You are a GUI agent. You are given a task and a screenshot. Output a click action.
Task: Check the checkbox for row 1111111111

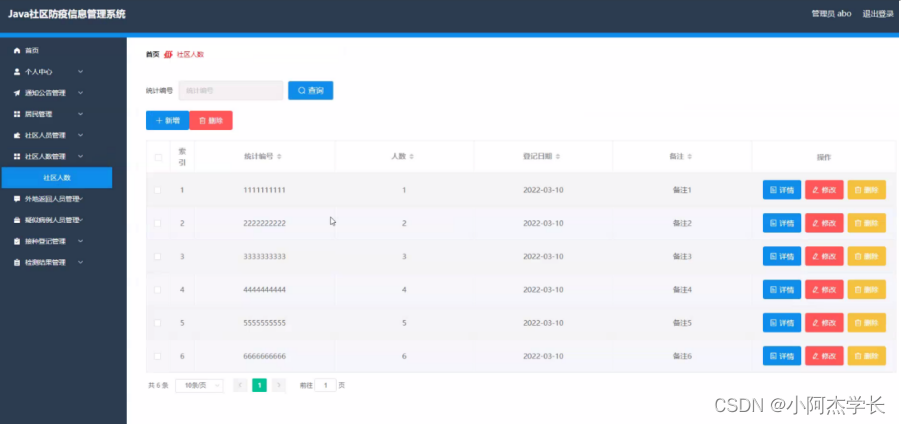pos(158,190)
